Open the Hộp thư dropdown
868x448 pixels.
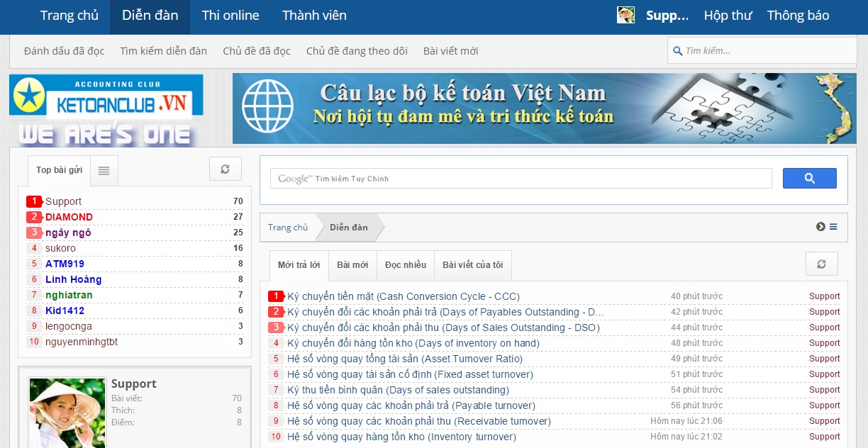point(728,16)
